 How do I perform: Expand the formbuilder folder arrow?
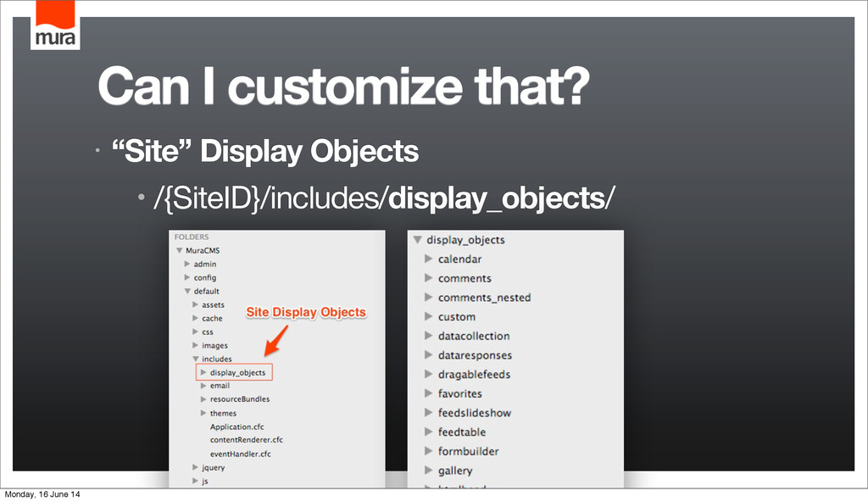[x=428, y=450]
